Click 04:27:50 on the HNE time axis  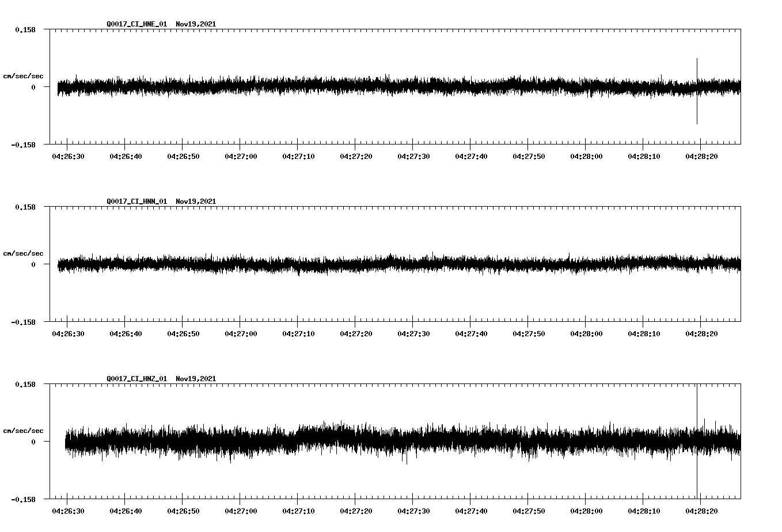coord(529,156)
